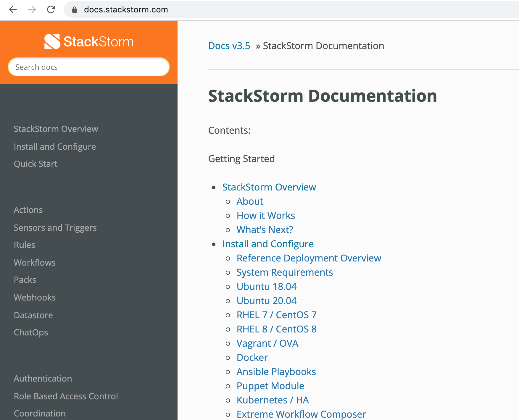Open RHEL 7 / CentOS 7 link
The height and width of the screenshot is (420, 519).
pos(277,315)
